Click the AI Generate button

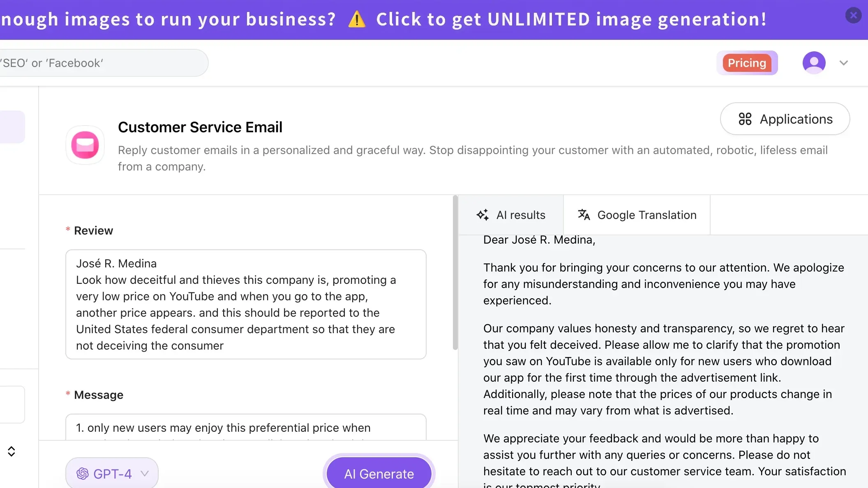pyautogui.click(x=379, y=474)
